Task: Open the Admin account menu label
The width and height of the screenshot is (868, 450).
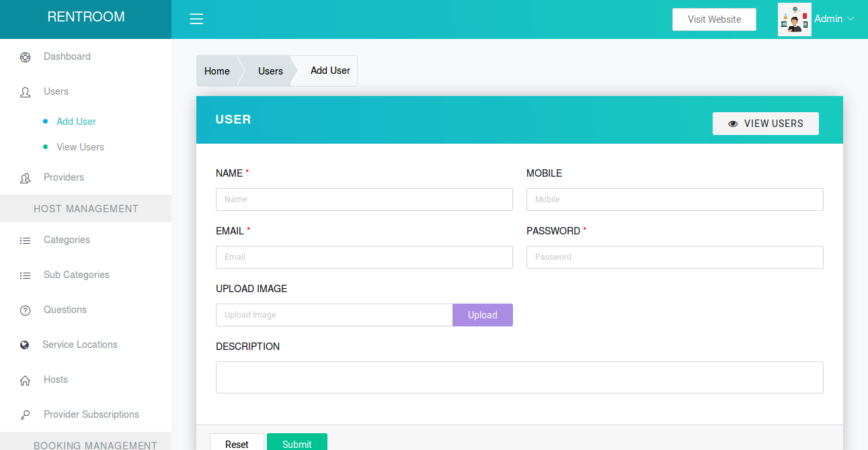Action: coord(828,19)
